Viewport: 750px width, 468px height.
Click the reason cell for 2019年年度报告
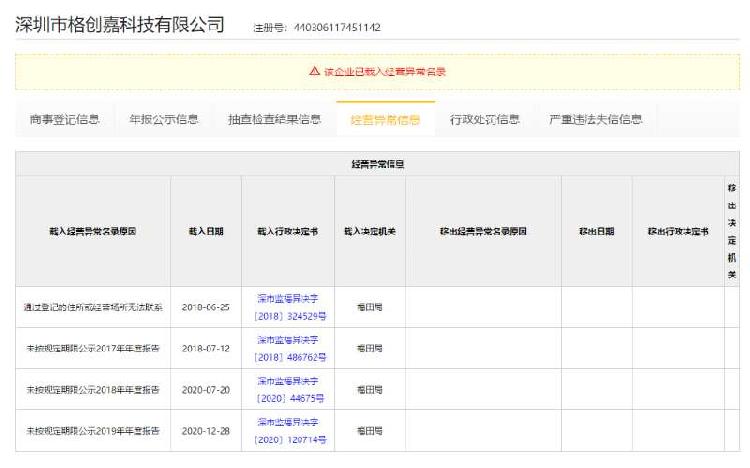coord(93,431)
